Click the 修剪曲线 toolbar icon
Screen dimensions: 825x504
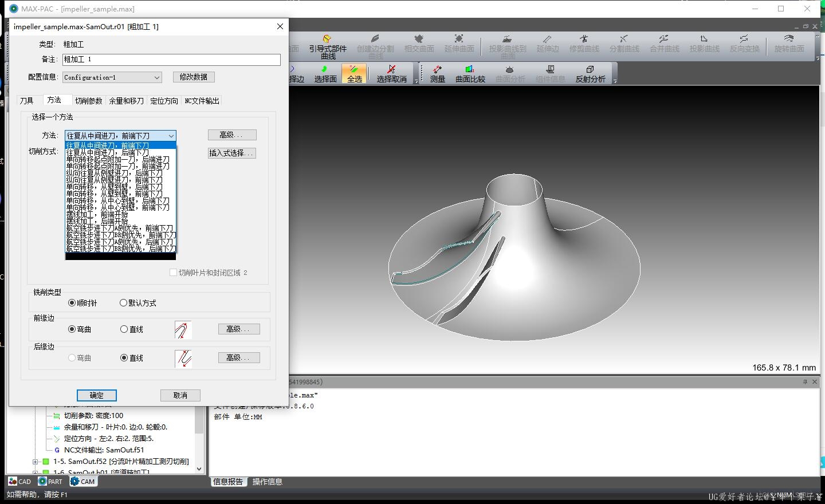(584, 44)
